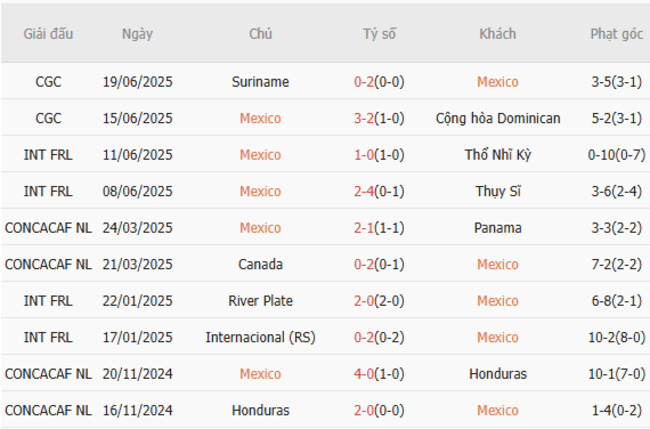
Task: Open the River Plate team link
Action: coord(260,301)
